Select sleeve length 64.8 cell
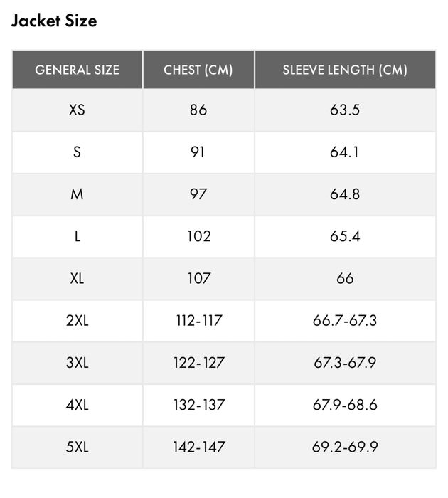The height and width of the screenshot is (498, 448). (345, 194)
